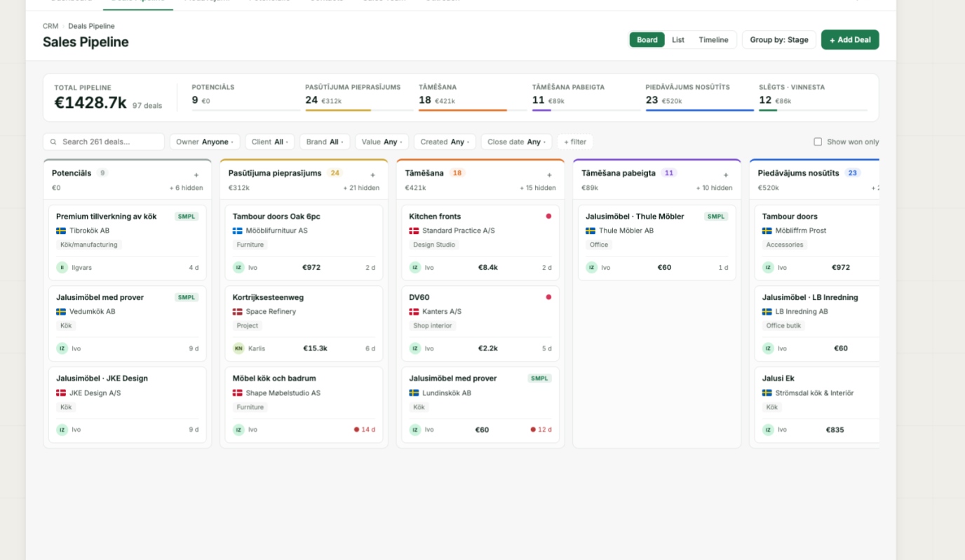Add a deal to the Potenciāls column
This screenshot has height=560, width=965.
(196, 175)
